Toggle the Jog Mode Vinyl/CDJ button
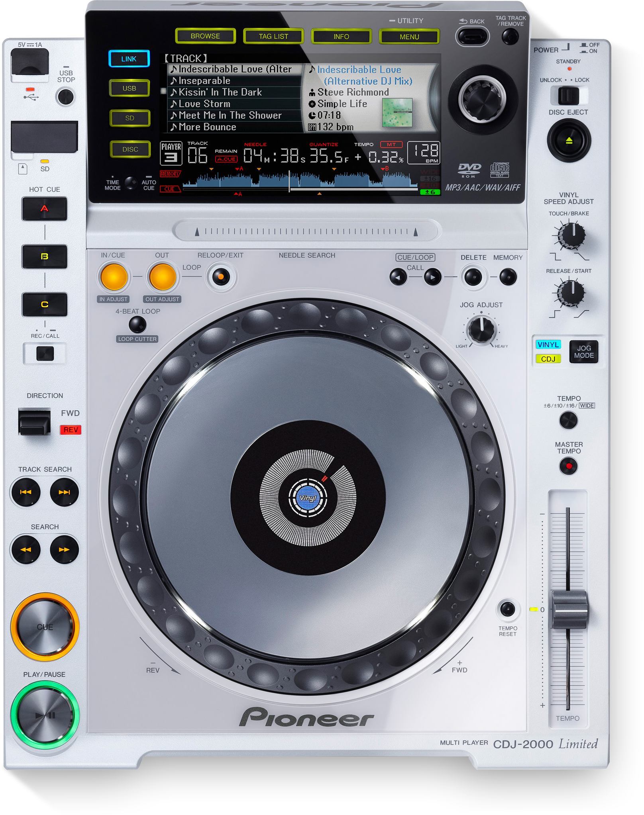This screenshot has width=644, height=815. point(584,352)
